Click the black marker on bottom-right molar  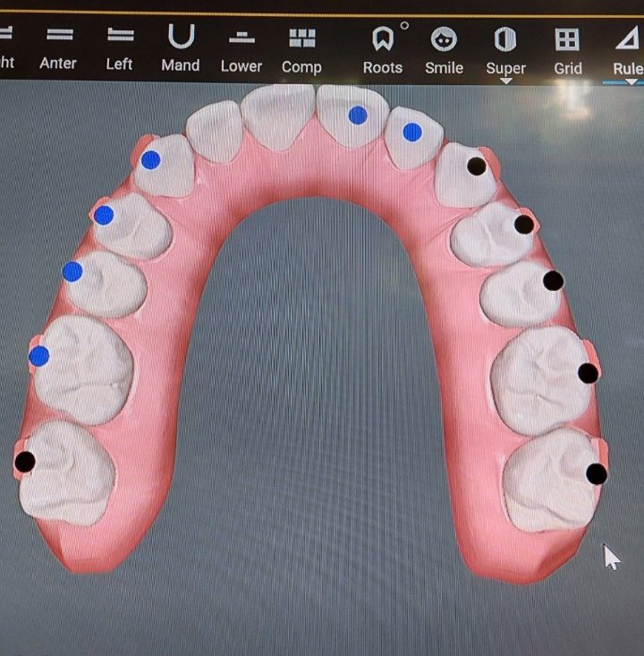[597, 474]
